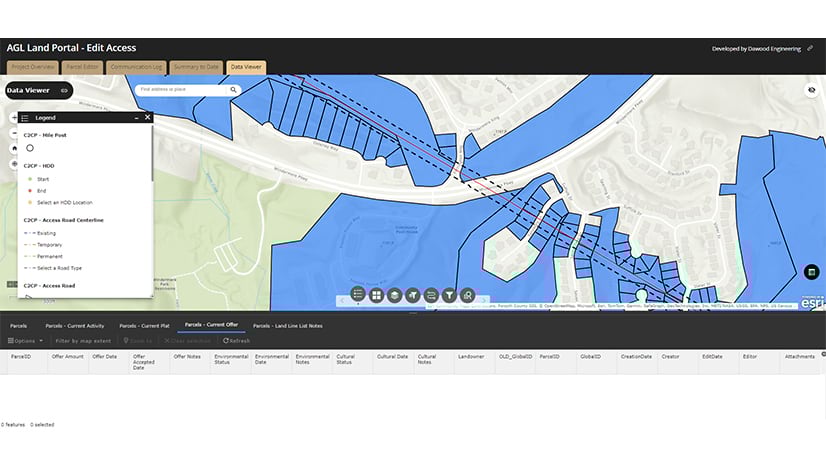Click in the Find address or place field

pyautogui.click(x=181, y=90)
